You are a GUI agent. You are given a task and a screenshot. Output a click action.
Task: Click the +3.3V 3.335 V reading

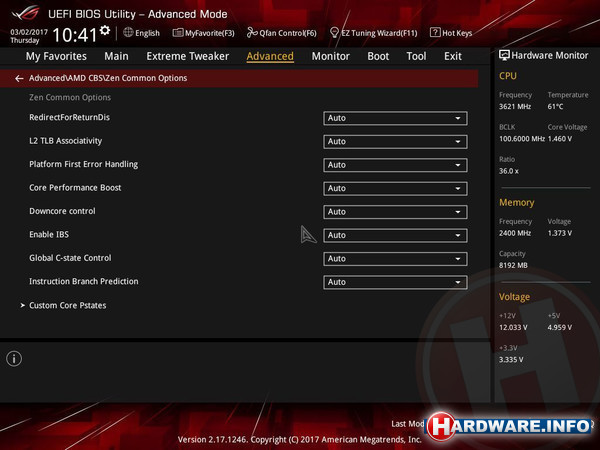[511, 360]
